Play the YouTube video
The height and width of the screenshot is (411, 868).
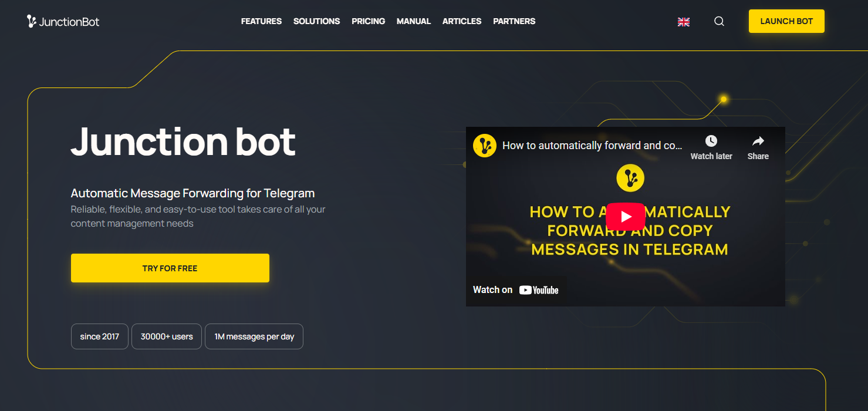[625, 217]
